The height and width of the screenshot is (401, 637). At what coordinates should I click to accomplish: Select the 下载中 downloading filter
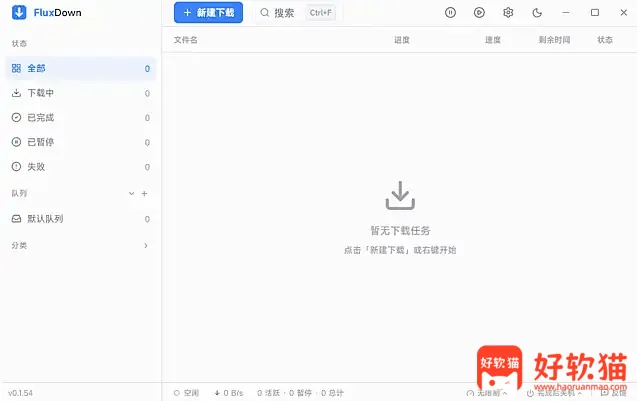80,93
